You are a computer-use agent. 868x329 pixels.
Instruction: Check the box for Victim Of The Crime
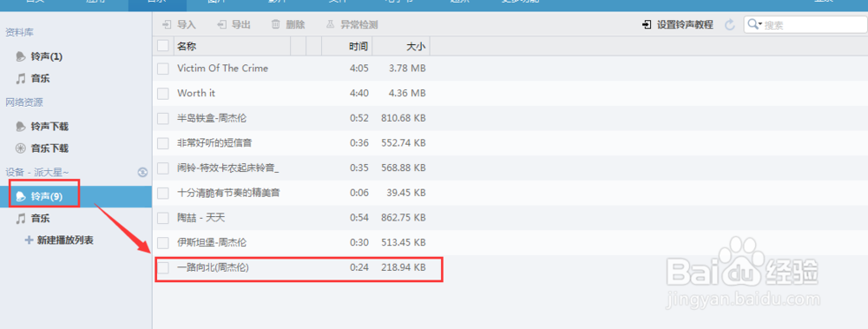tap(163, 69)
